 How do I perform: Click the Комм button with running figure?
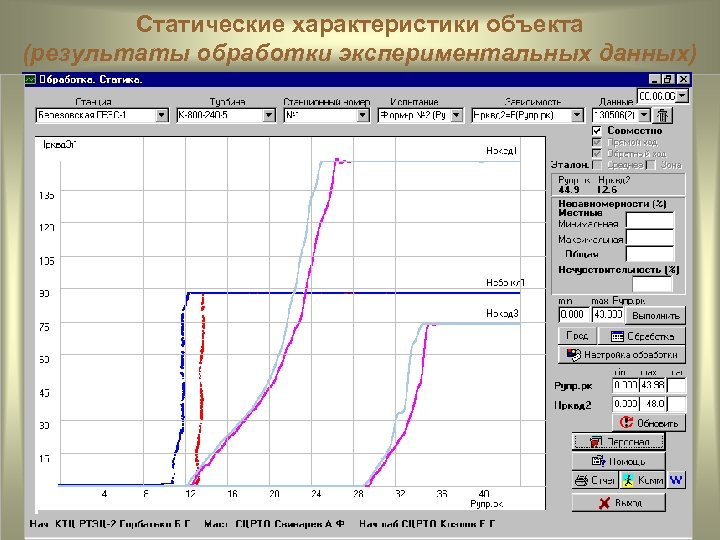642,480
